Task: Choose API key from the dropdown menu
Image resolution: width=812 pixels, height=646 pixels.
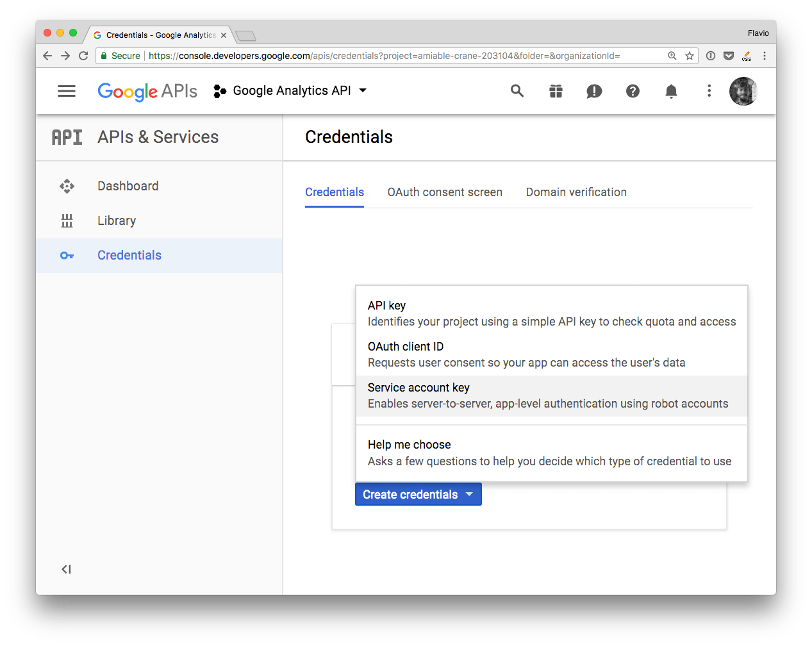Action: coord(552,313)
